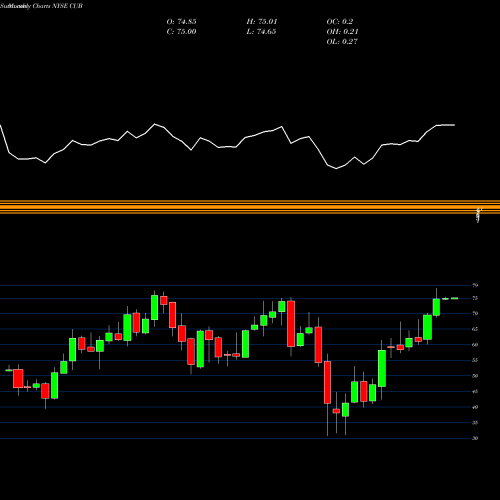Viewport: 500px width, 500px height.
Task: Click the 30 price axis label
Action: [x=475, y=438]
